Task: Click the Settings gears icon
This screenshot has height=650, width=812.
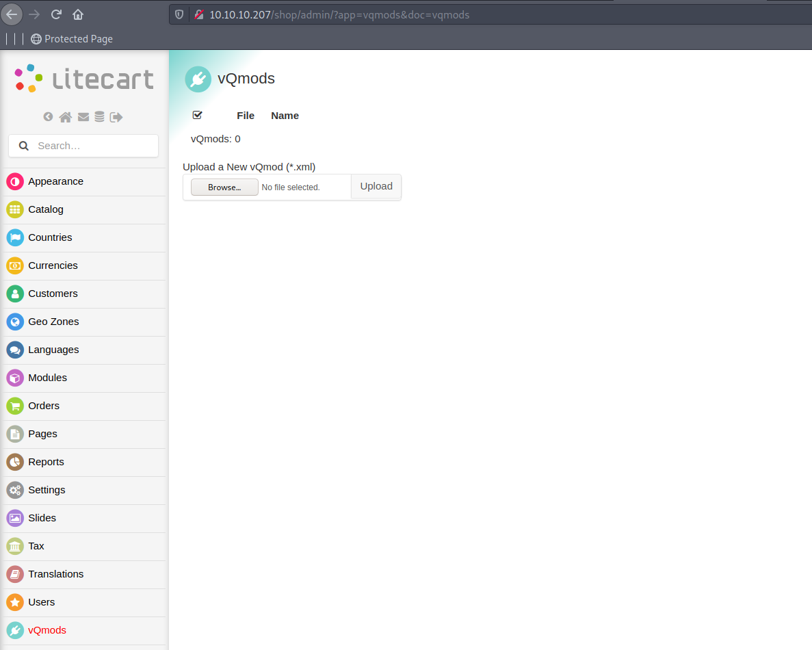Action: click(14, 490)
